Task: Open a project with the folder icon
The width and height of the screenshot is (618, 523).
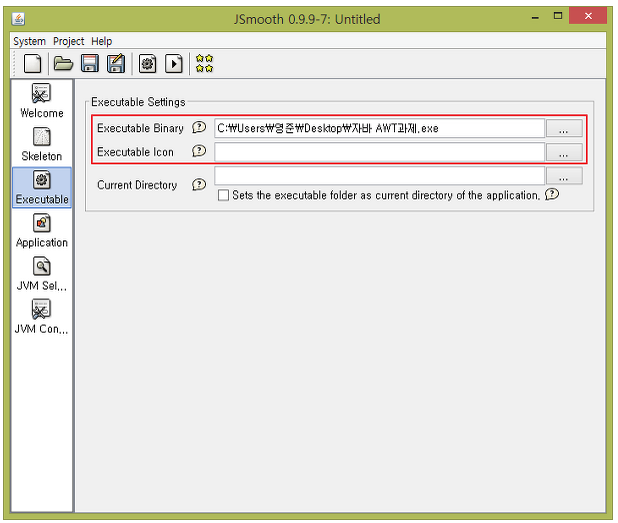Action: 63,63
